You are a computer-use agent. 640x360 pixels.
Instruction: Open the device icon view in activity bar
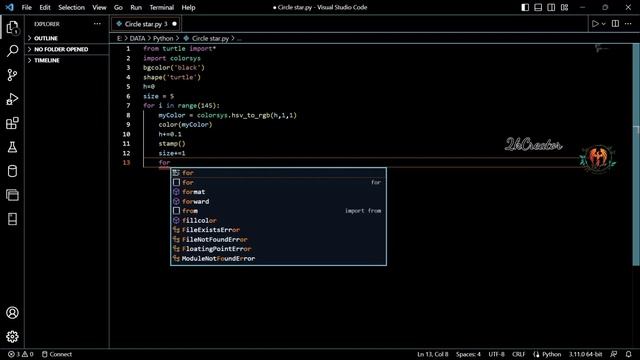[12, 219]
